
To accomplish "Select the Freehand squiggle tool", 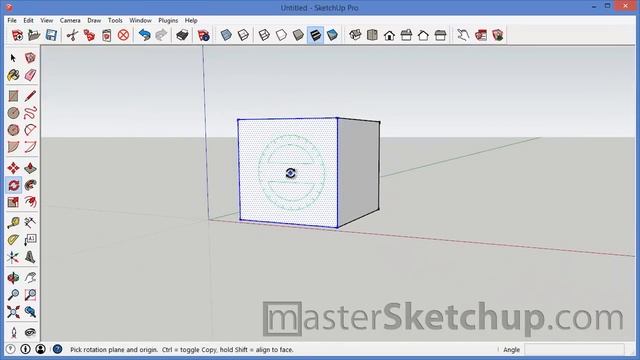I will [30, 113].
